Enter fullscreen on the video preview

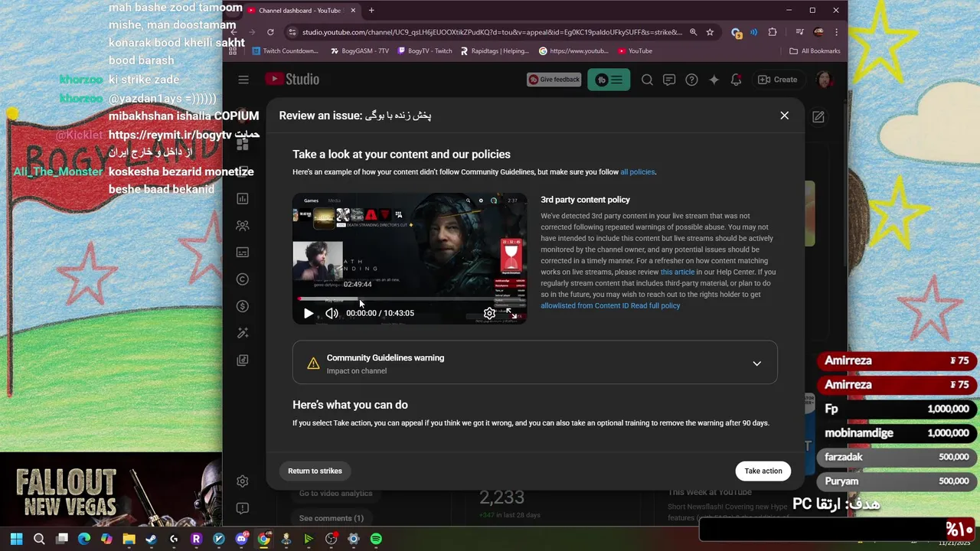512,313
